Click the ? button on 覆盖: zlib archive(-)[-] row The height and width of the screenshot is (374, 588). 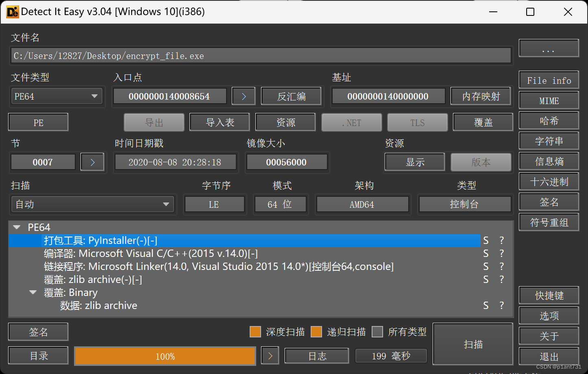[x=501, y=280]
